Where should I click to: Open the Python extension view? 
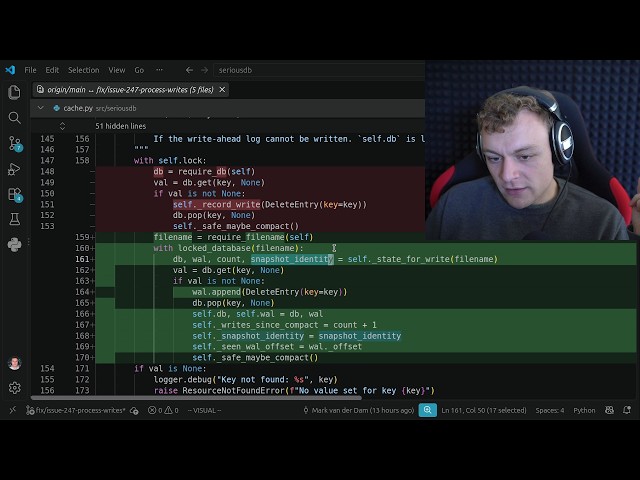(x=14, y=244)
